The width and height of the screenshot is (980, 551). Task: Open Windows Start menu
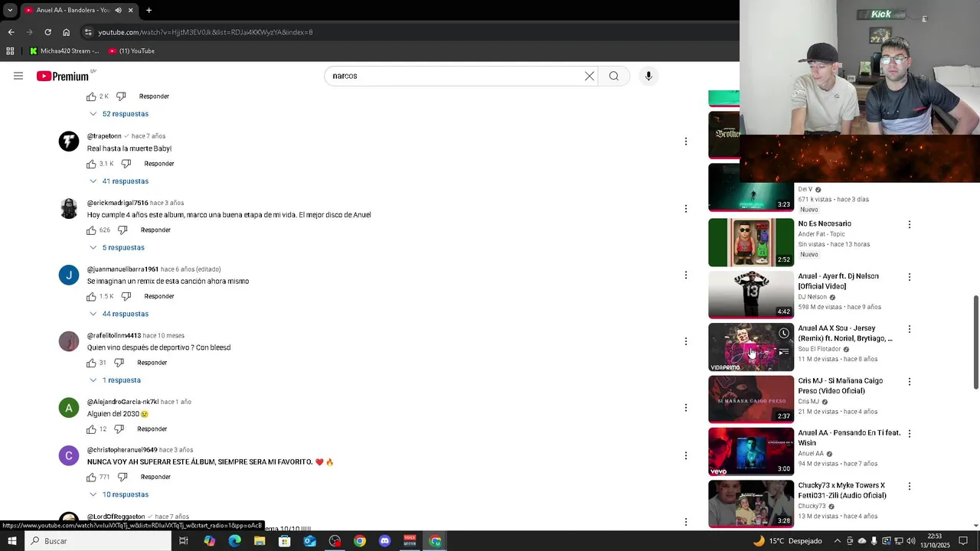tap(11, 541)
